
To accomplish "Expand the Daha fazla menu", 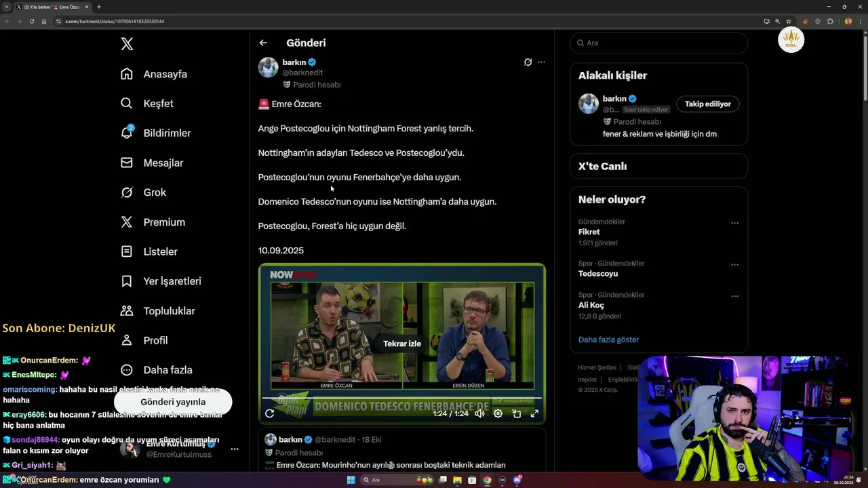I will click(x=156, y=370).
